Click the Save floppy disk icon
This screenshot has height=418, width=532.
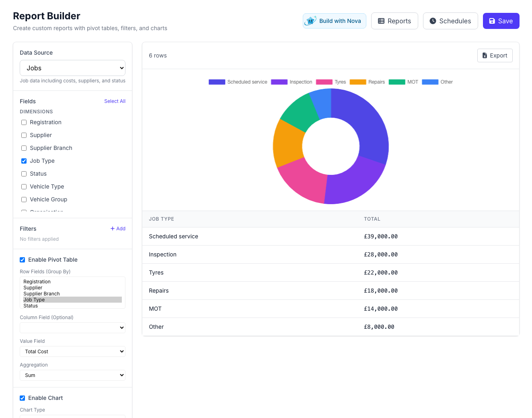pyautogui.click(x=492, y=21)
